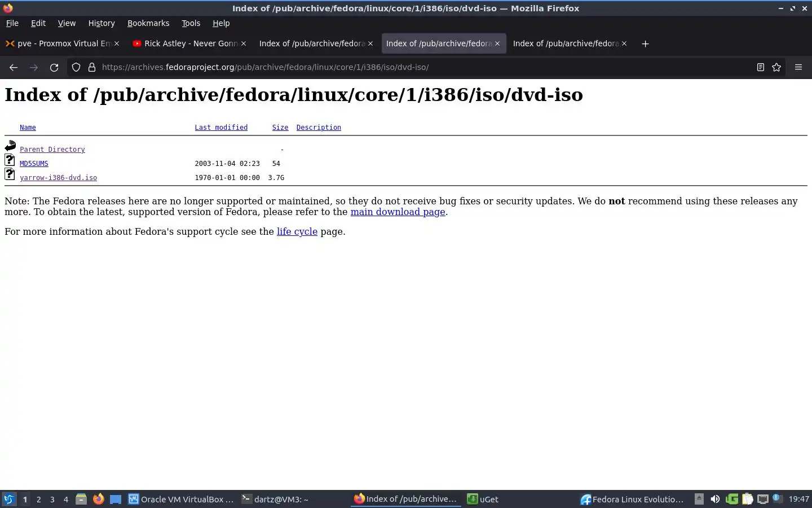Open the MD5SUMS file link
812x508 pixels.
(34, 164)
